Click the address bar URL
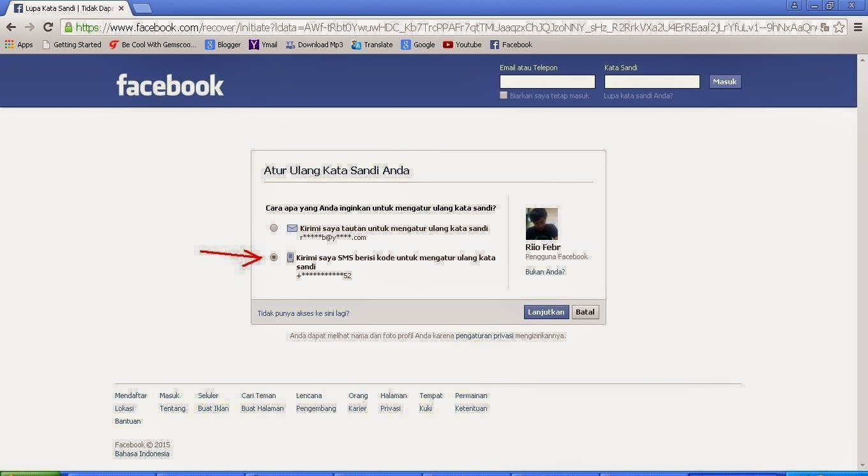This screenshot has width=868, height=476. 445,27
